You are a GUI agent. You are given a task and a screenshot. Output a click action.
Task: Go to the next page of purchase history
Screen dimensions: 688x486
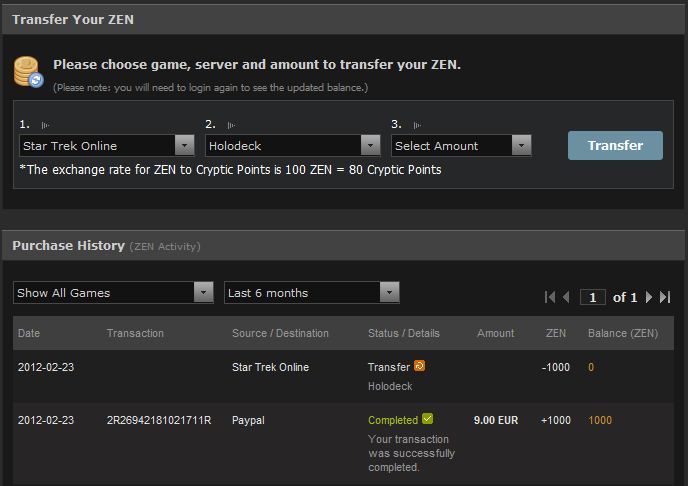click(x=649, y=297)
